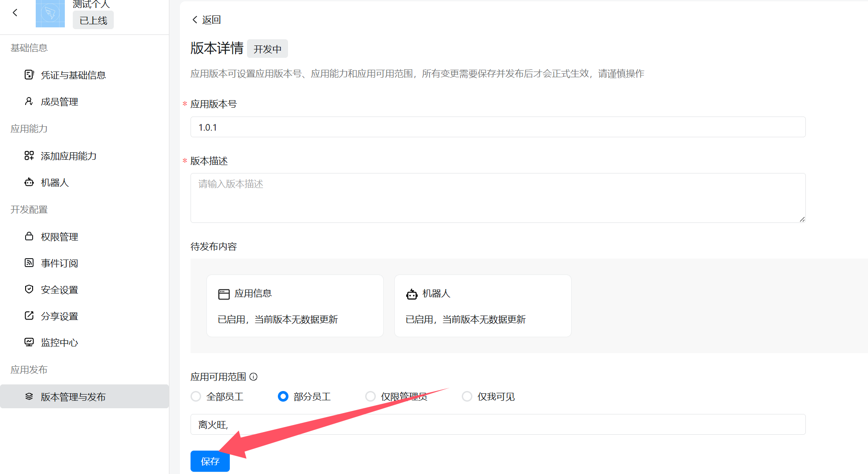Open the 分享设置 share icon
The width and height of the screenshot is (868, 474).
(x=29, y=316)
